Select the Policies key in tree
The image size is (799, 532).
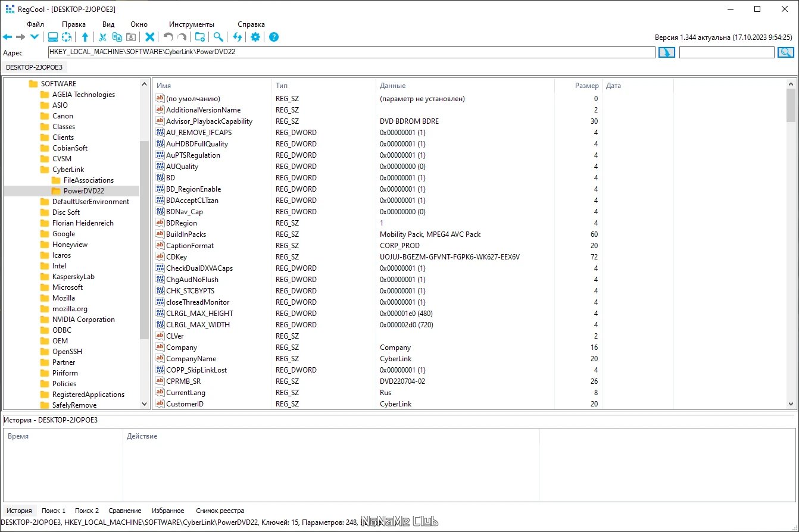pyautogui.click(x=64, y=384)
